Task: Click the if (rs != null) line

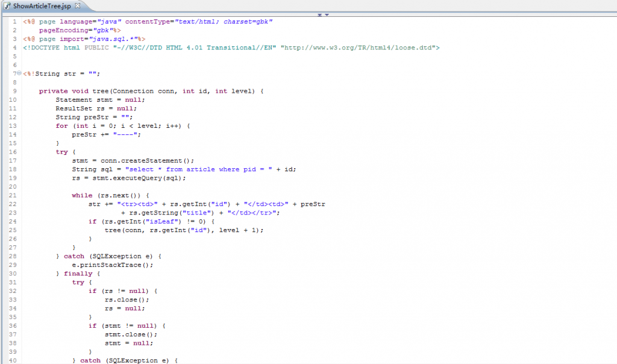Action: pyautogui.click(x=123, y=291)
